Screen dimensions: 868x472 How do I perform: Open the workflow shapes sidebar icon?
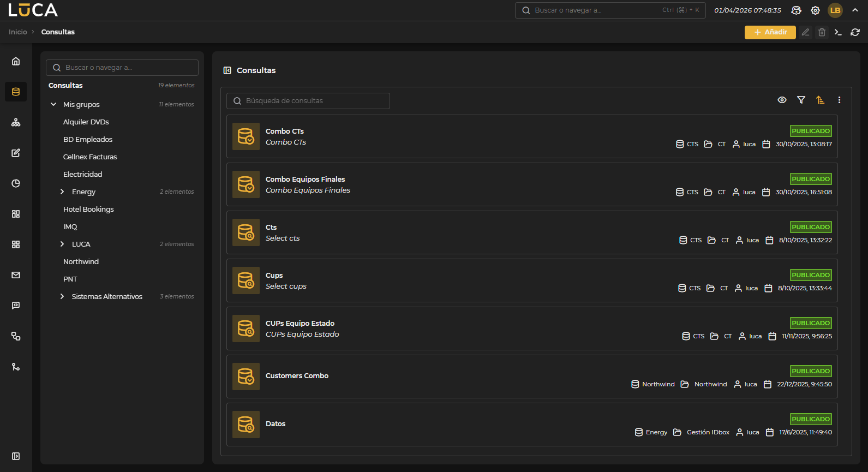coord(16,336)
